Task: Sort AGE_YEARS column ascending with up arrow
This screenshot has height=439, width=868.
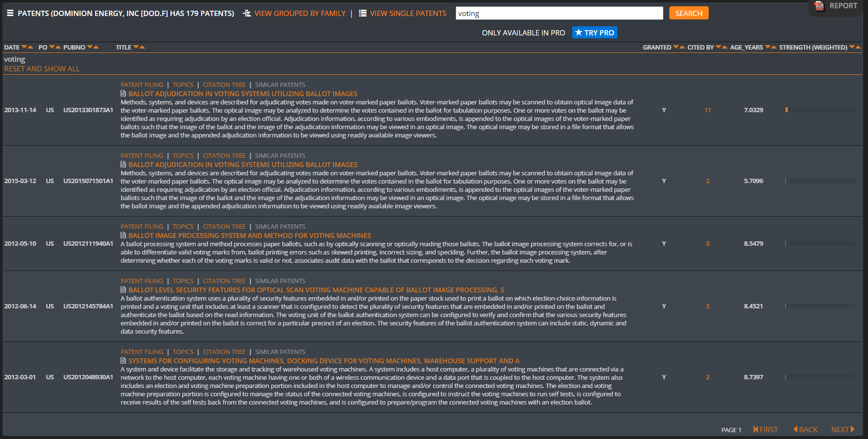Action: click(774, 47)
